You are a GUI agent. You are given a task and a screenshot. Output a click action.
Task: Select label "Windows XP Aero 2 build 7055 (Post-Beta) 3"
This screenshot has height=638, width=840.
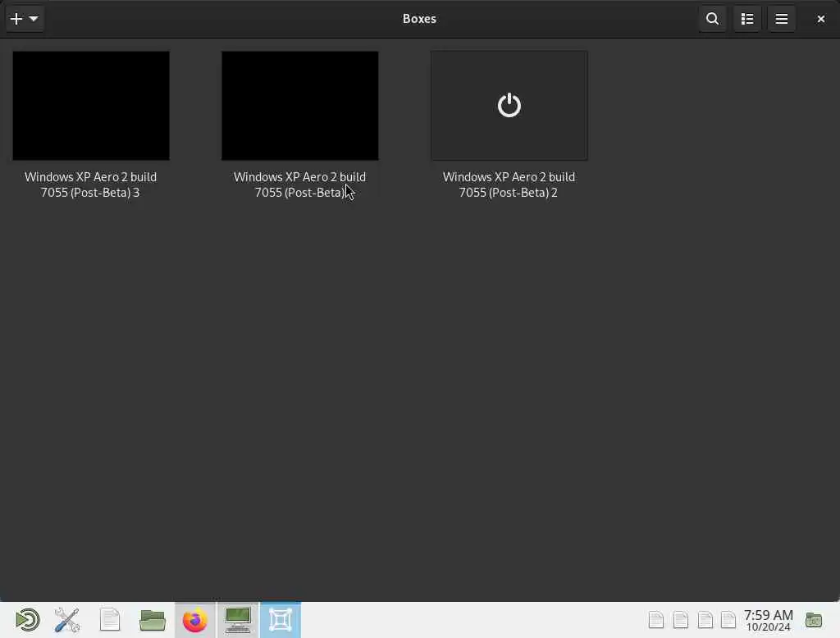pos(90,185)
